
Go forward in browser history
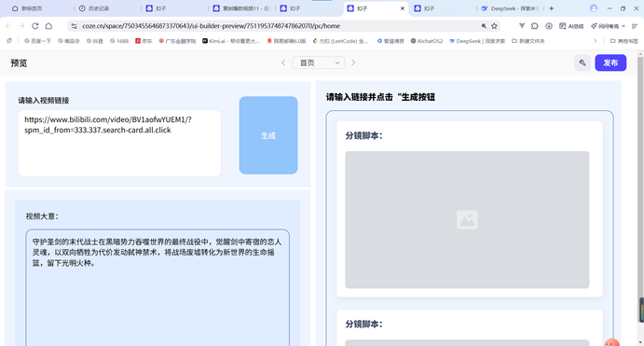(21, 26)
